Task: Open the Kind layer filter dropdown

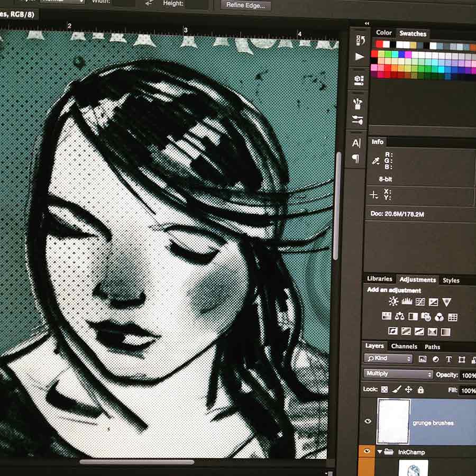Action: (x=389, y=359)
